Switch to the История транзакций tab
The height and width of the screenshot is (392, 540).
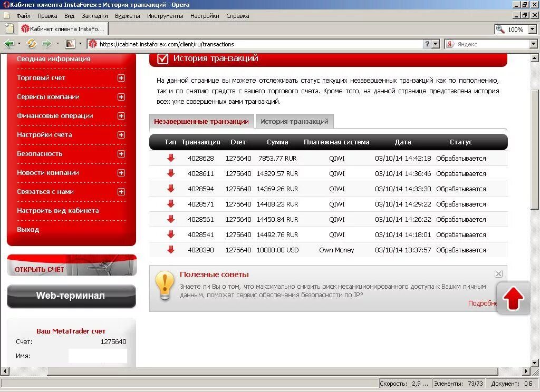point(294,122)
